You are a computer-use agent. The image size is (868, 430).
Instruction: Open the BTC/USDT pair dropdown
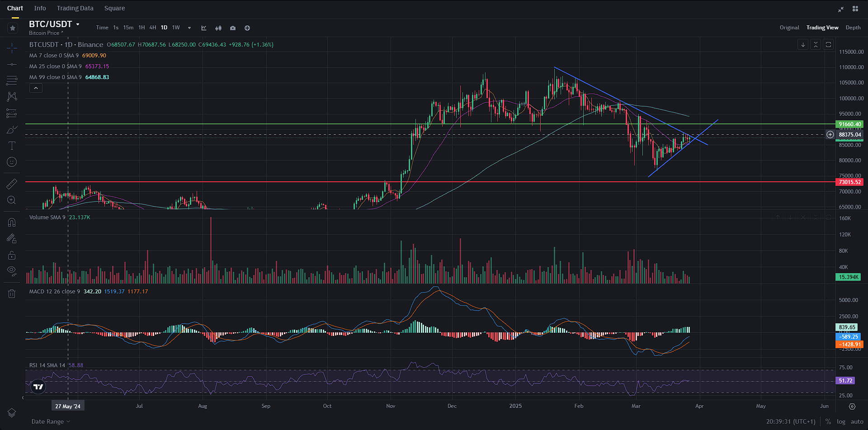pyautogui.click(x=78, y=24)
